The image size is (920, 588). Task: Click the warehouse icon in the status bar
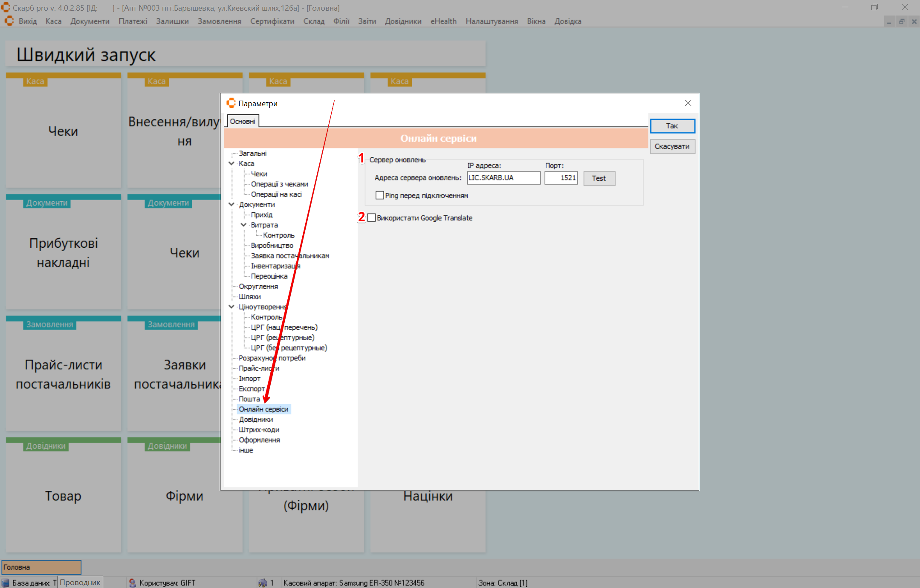tap(263, 582)
